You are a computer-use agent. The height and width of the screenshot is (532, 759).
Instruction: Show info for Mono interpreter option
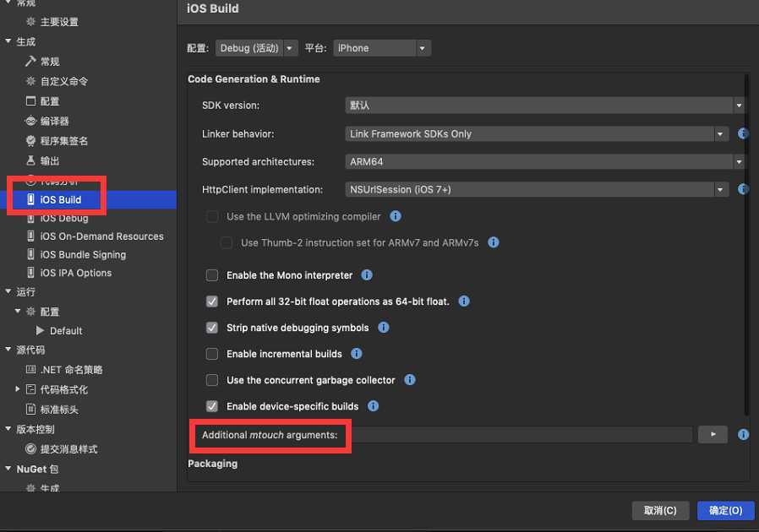(x=367, y=275)
